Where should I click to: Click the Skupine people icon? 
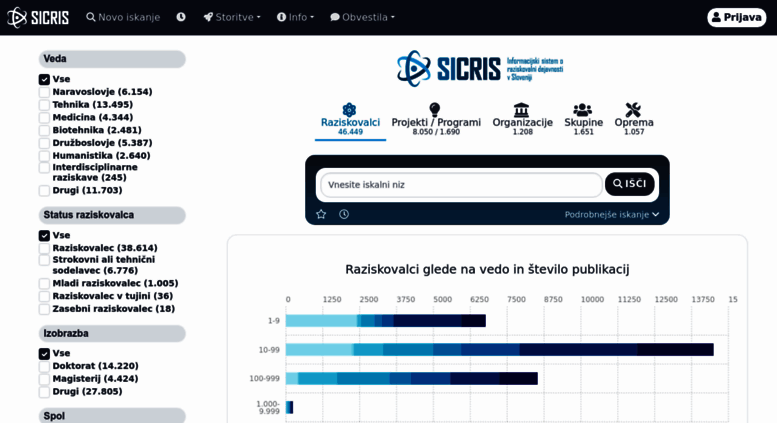click(x=583, y=109)
